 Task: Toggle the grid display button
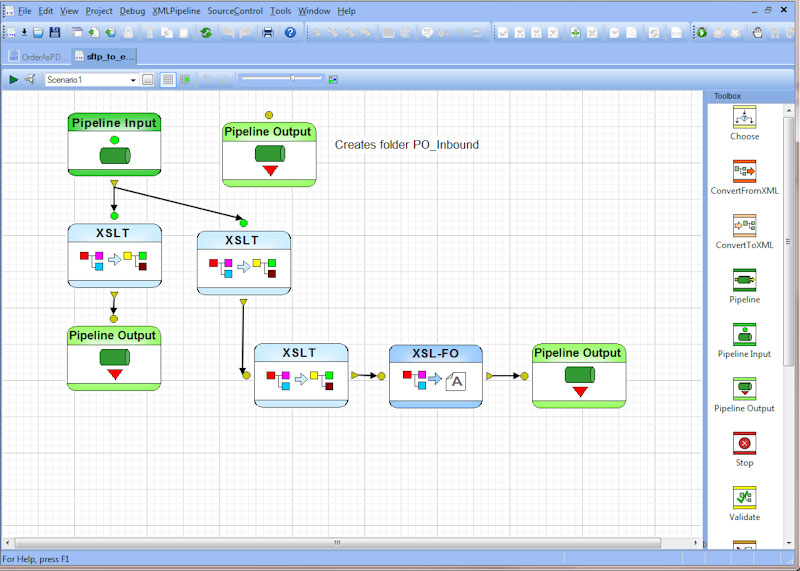tap(168, 79)
